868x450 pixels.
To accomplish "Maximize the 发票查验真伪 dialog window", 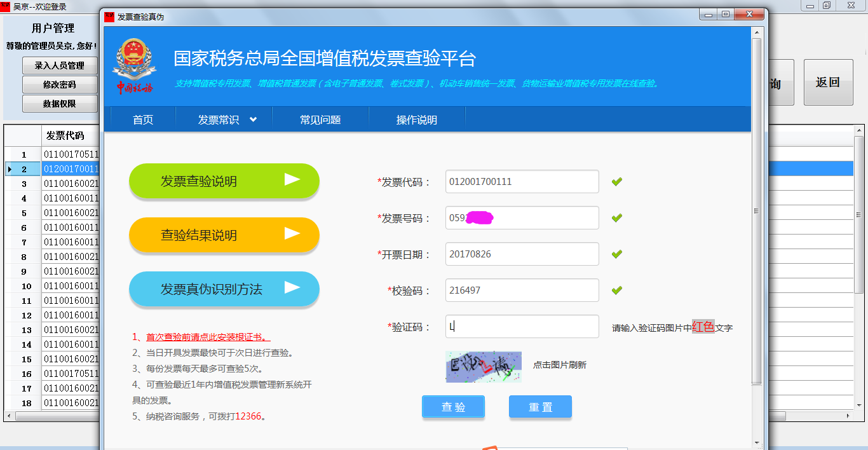I will (726, 14).
